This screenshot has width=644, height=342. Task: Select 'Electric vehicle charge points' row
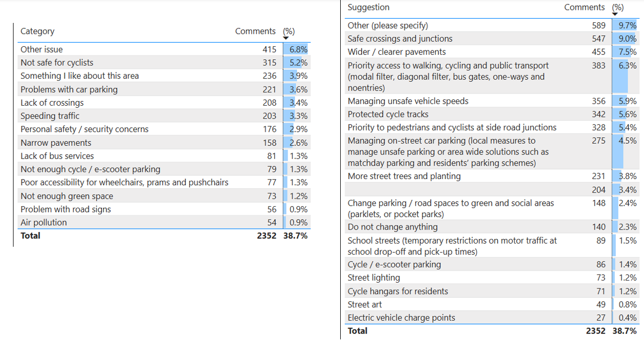(401, 318)
